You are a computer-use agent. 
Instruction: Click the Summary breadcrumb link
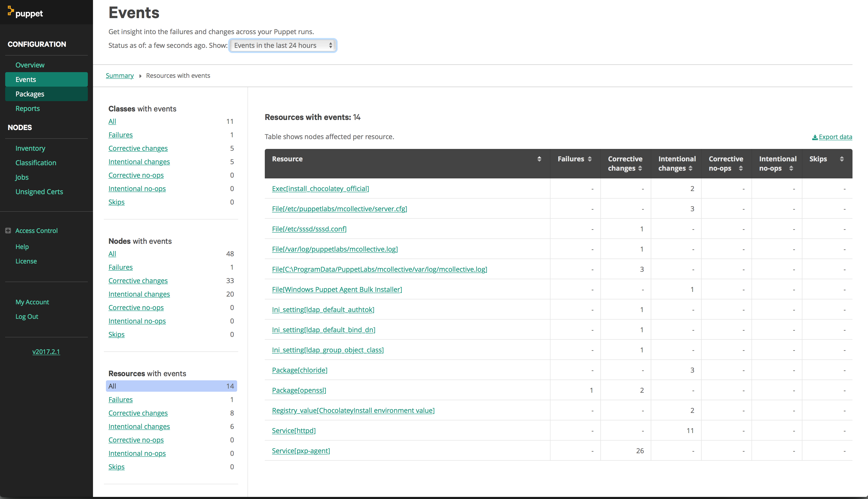120,76
